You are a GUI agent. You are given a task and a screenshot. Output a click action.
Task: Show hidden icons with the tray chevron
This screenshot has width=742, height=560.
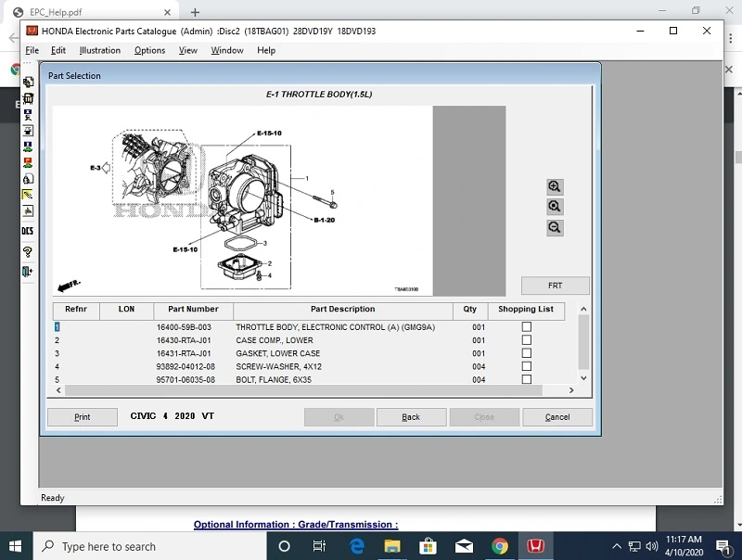point(617,546)
